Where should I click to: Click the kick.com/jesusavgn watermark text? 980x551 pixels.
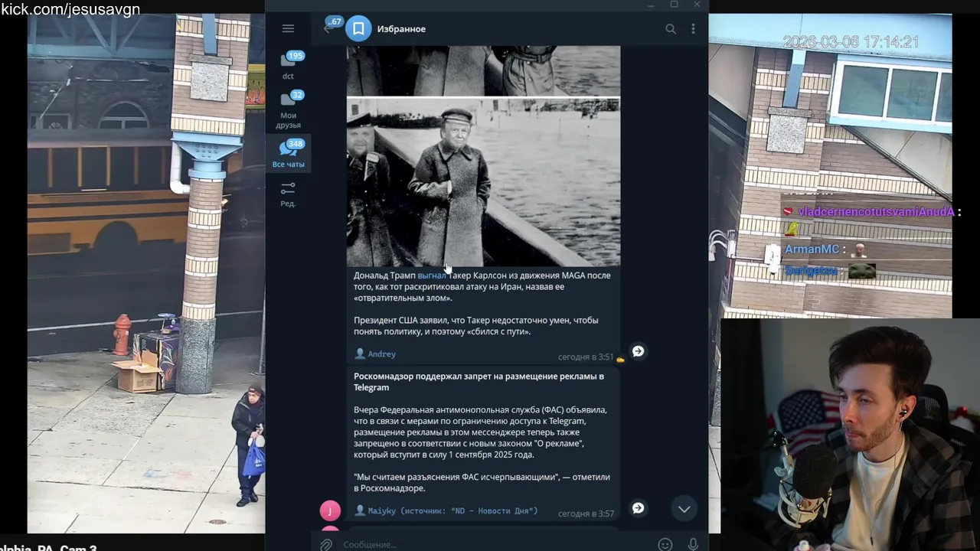pyautogui.click(x=70, y=9)
